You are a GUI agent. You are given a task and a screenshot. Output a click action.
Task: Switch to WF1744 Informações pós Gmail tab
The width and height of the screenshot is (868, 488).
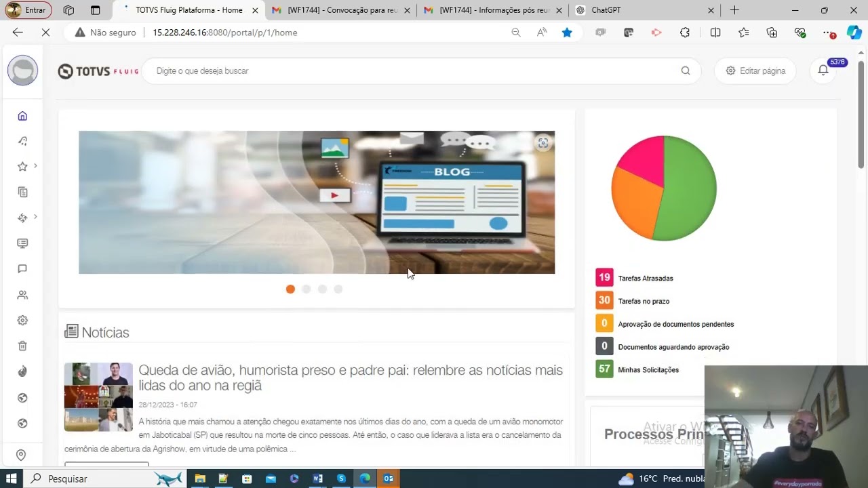(492, 10)
